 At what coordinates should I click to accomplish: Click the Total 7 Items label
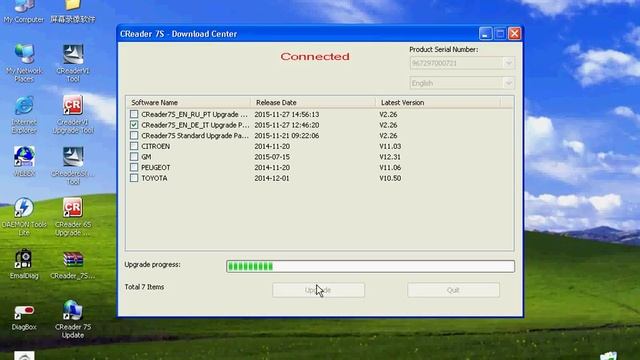(x=144, y=287)
